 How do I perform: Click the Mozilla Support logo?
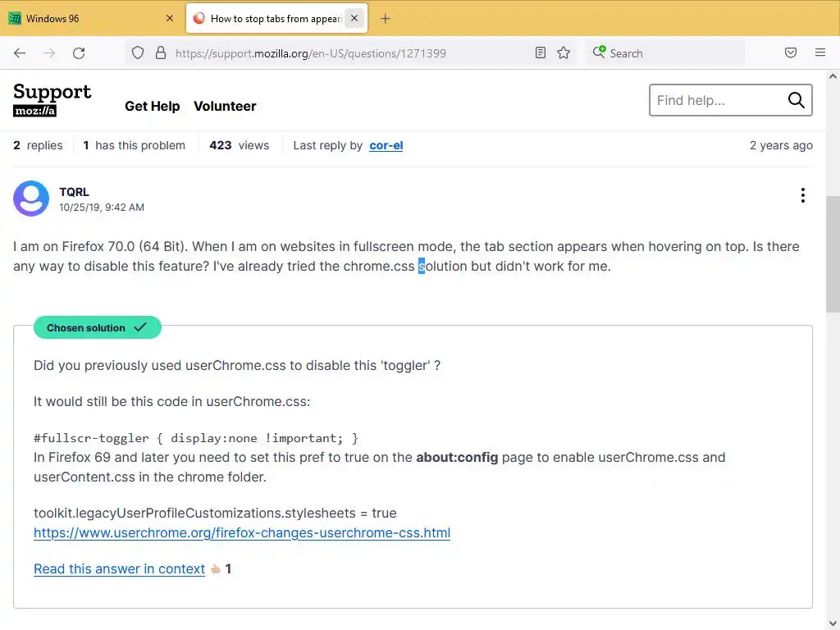pos(52,99)
